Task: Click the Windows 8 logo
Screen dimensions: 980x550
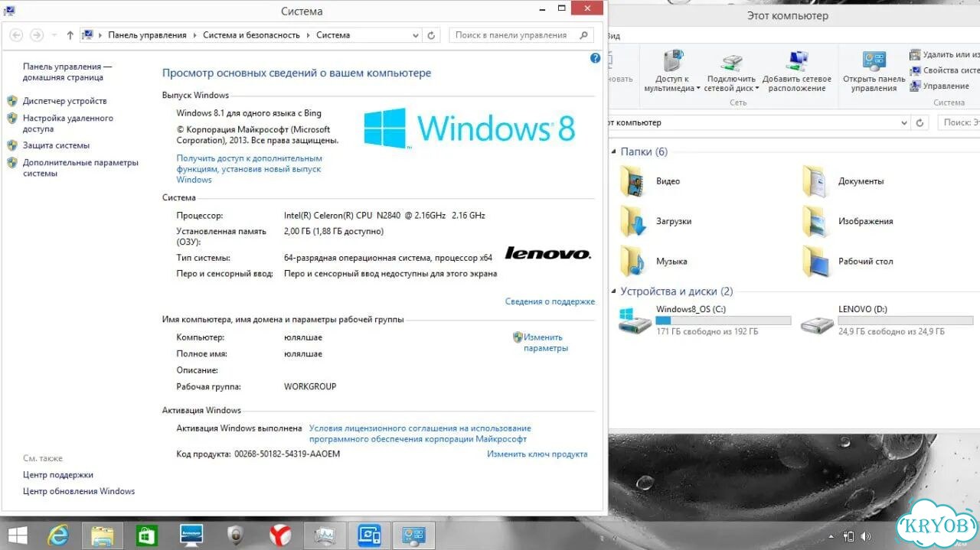Action: click(469, 127)
